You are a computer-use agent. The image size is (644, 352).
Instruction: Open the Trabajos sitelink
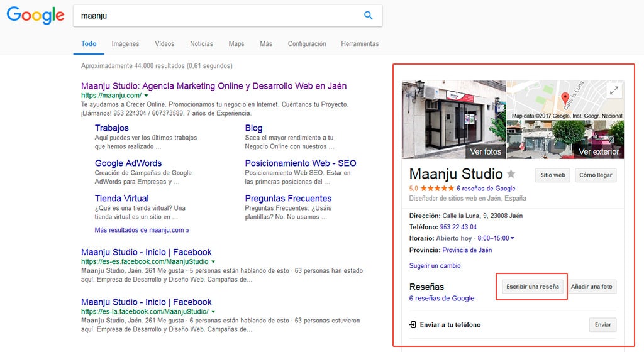(112, 128)
